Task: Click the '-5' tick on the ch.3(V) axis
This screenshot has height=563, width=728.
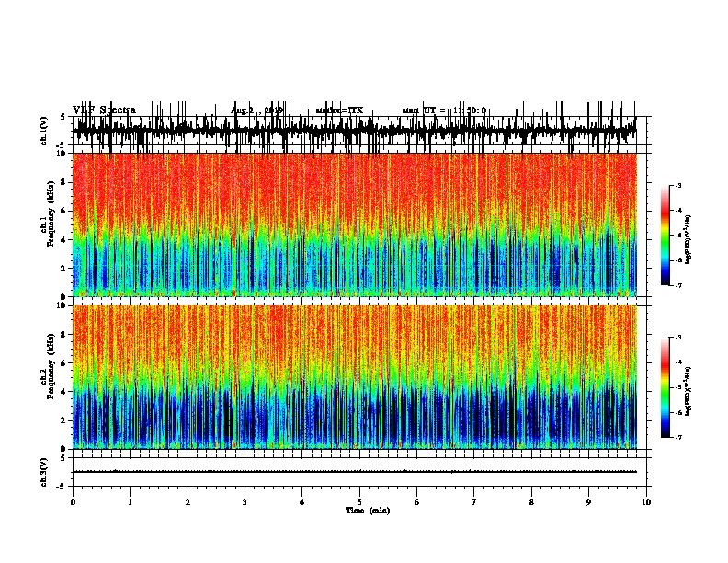Action: coord(62,487)
